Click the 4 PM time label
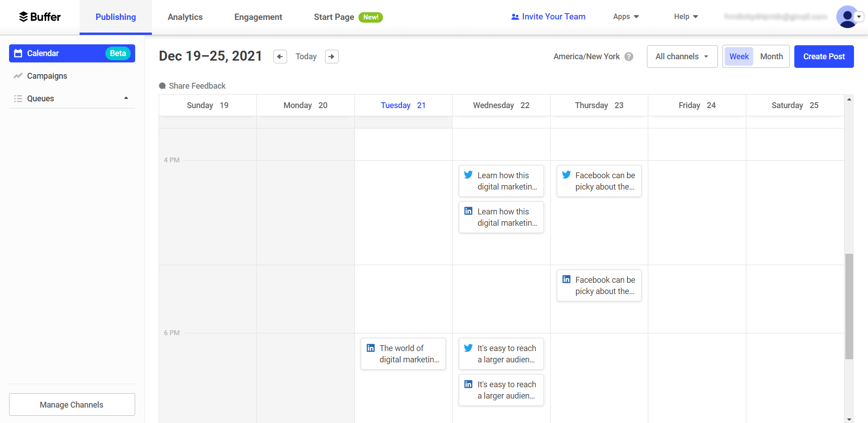 [x=172, y=160]
